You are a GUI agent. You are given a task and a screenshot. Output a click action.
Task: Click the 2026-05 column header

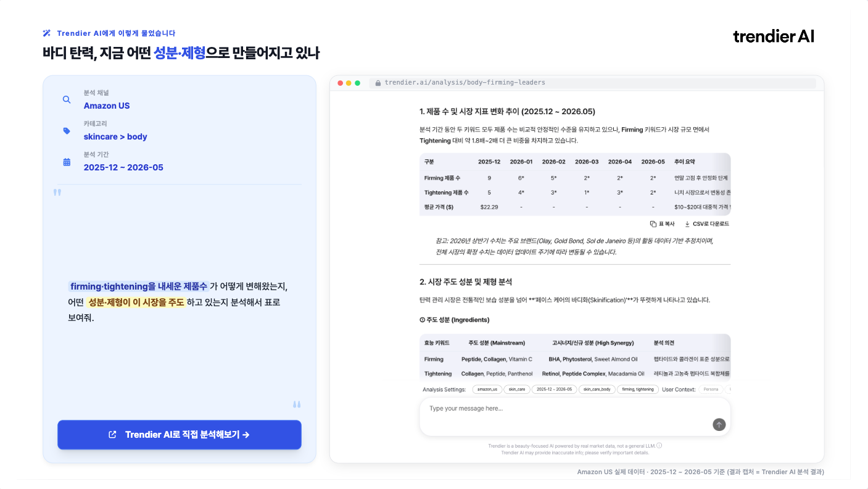tap(653, 162)
